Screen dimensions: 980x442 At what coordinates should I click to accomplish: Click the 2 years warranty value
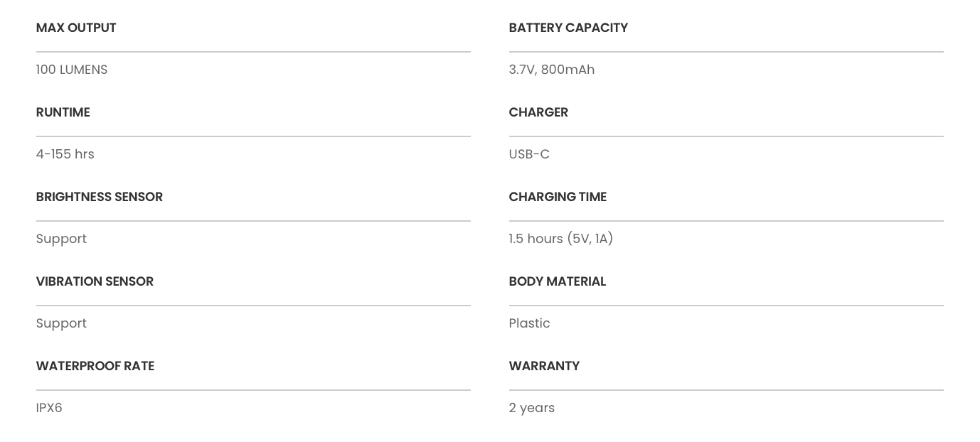click(532, 408)
